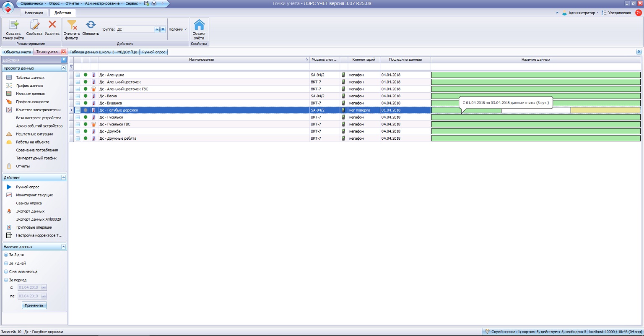Open Настройка корректора item
The image size is (644, 336).
(x=39, y=235)
